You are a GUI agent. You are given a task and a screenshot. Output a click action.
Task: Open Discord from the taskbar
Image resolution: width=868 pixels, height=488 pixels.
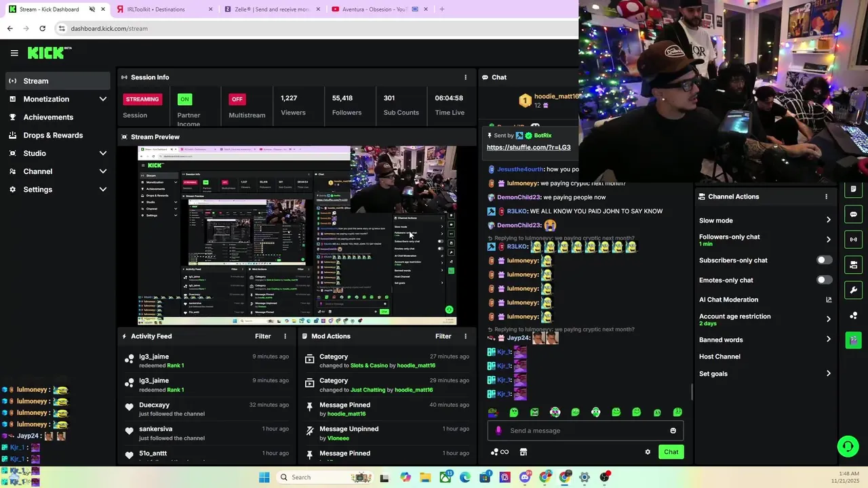[x=524, y=477]
